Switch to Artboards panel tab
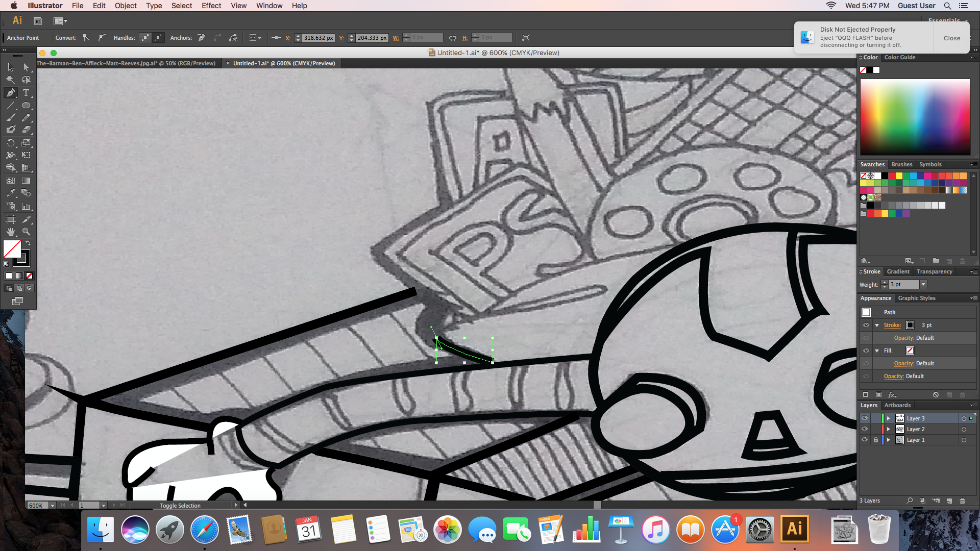 click(897, 405)
